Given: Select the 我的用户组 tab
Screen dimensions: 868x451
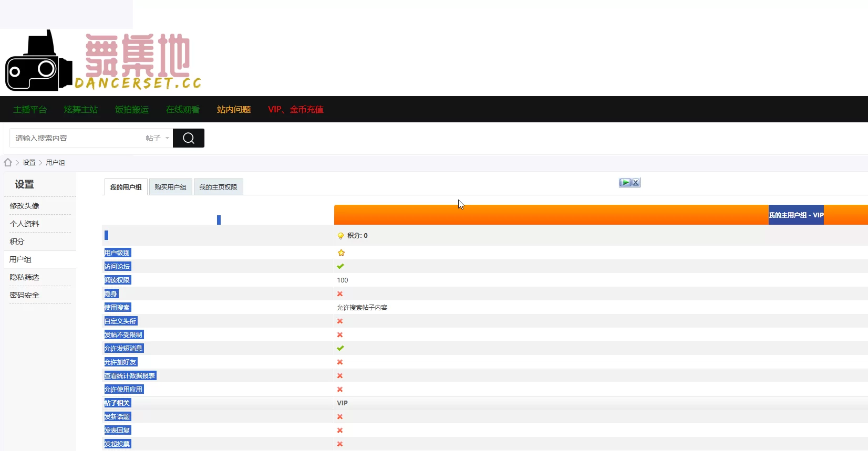Looking at the screenshot, I should click(126, 187).
